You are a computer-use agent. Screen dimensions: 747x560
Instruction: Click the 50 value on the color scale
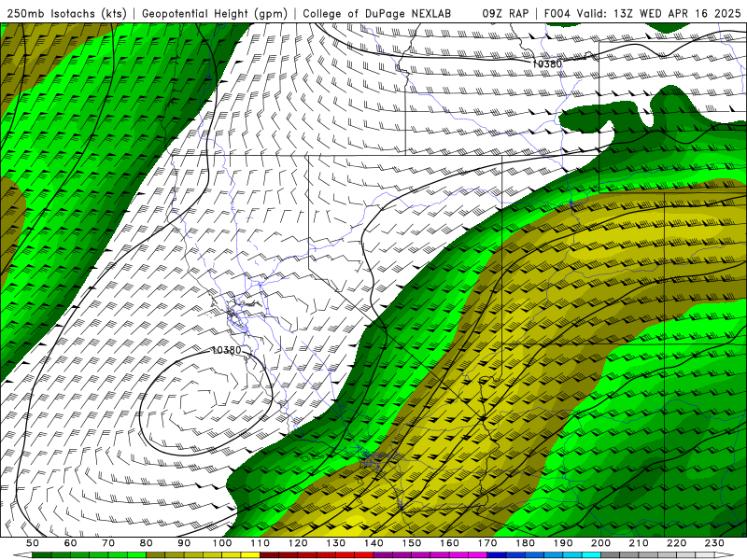33,543
